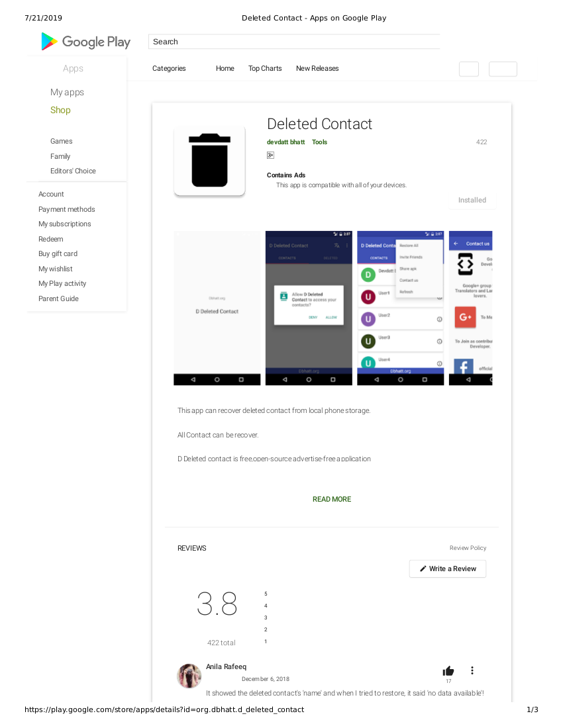
Task: Click the Google Play logo
Action: [86, 42]
